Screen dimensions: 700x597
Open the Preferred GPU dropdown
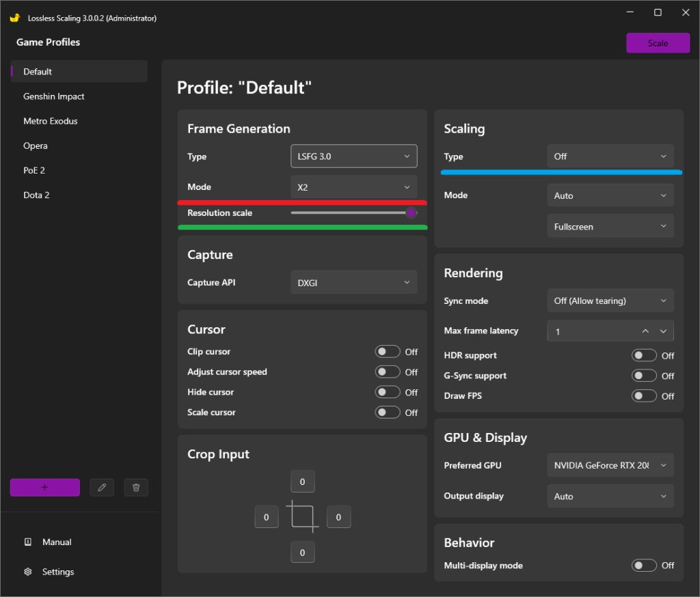coord(610,465)
